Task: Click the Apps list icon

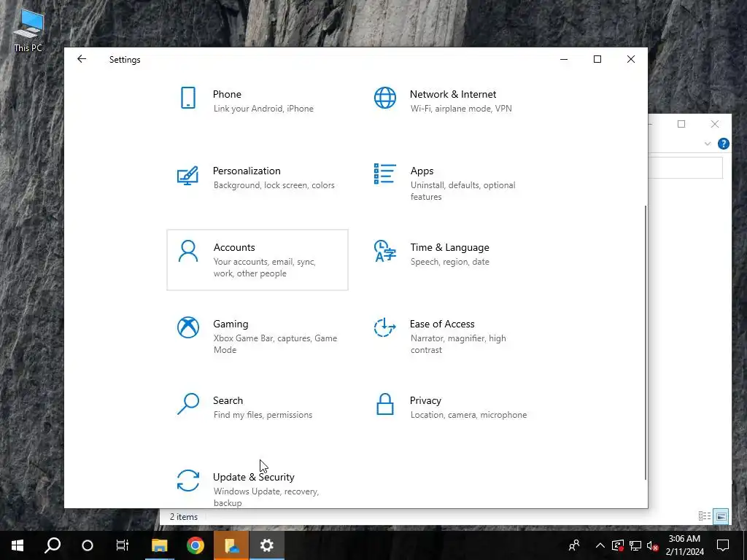Action: tap(385, 174)
